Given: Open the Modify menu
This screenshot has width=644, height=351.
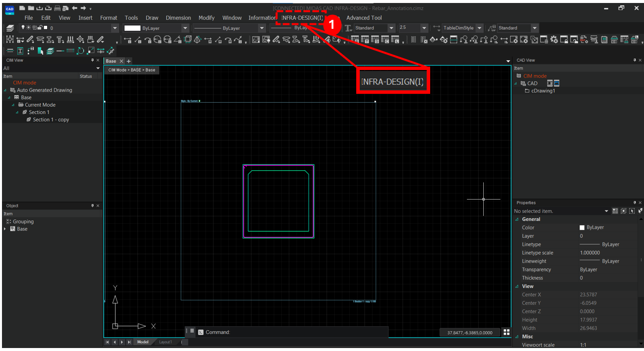Looking at the screenshot, I should pyautogui.click(x=206, y=18).
